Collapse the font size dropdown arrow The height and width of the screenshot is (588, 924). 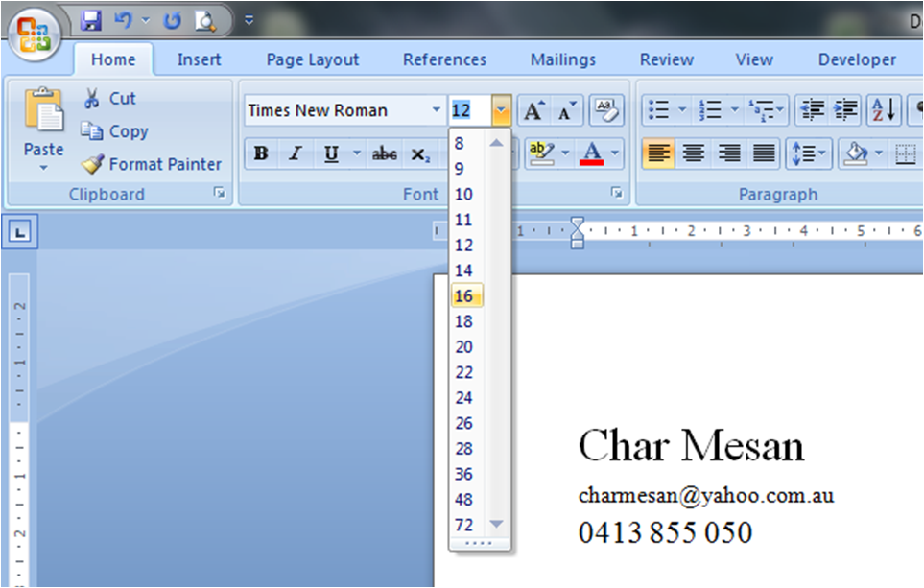click(500, 110)
